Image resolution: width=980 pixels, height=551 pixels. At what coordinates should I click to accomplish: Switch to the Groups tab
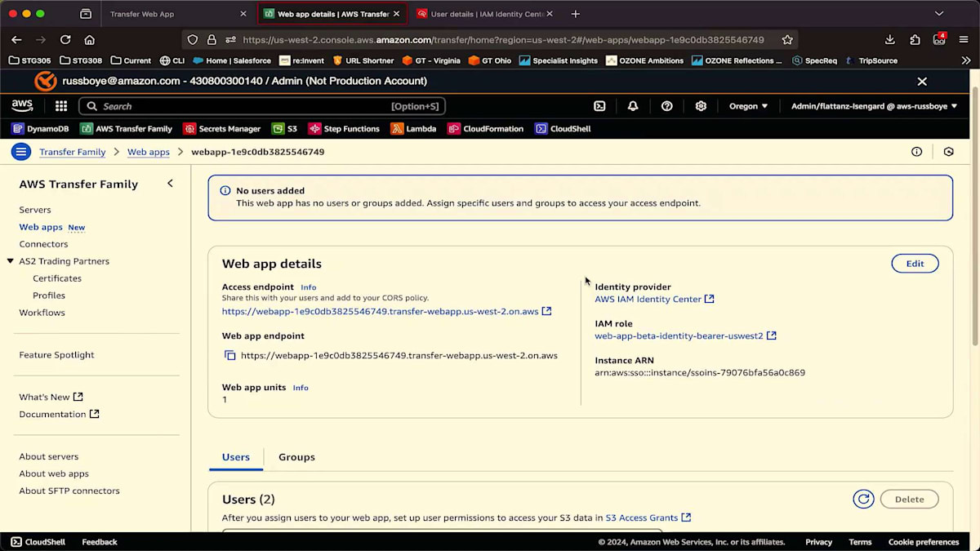296,457
